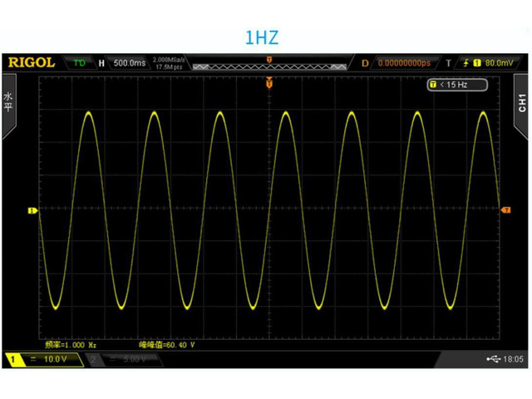
Task: Click the T'D trigger status indicator
Action: [x=80, y=63]
